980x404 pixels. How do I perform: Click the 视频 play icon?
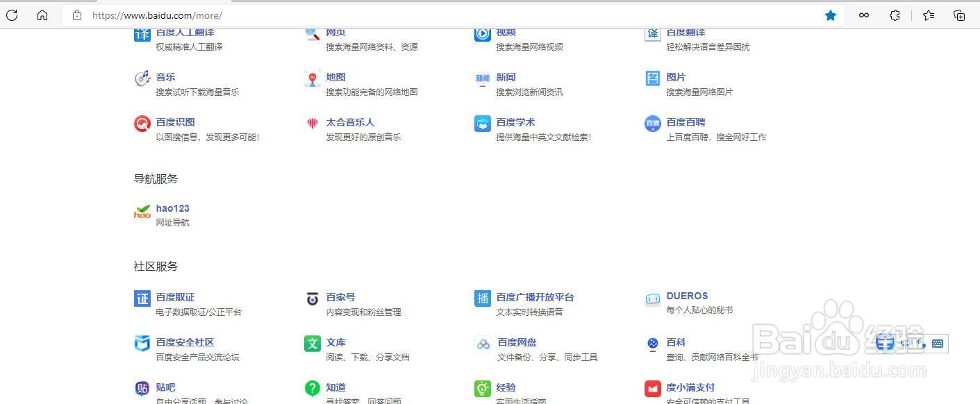pyautogui.click(x=483, y=34)
